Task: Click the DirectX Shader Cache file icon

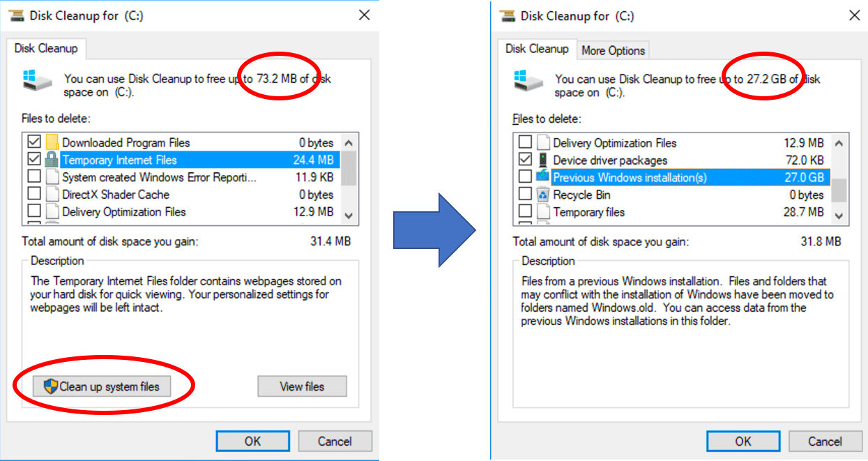Action: click(52, 195)
